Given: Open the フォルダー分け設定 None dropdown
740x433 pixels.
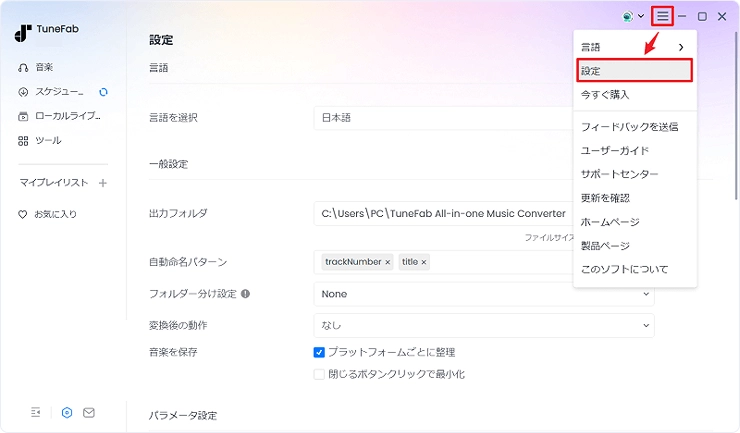Looking at the screenshot, I should (x=484, y=294).
